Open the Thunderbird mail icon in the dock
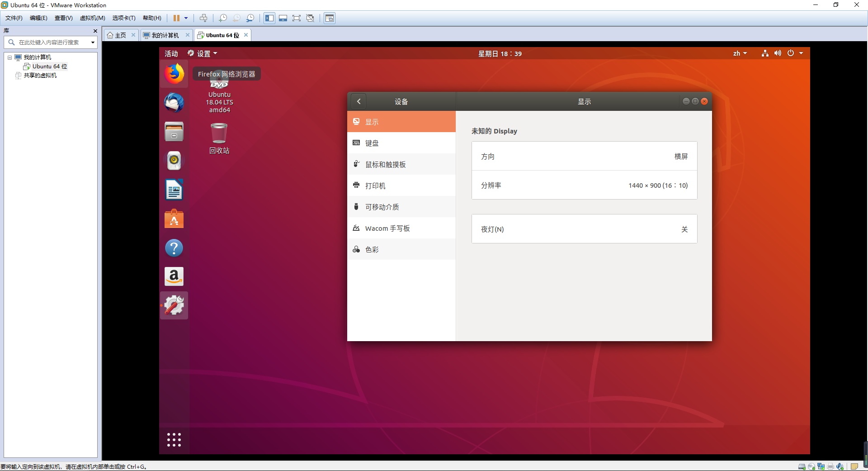This screenshot has height=471, width=868. coord(174,103)
